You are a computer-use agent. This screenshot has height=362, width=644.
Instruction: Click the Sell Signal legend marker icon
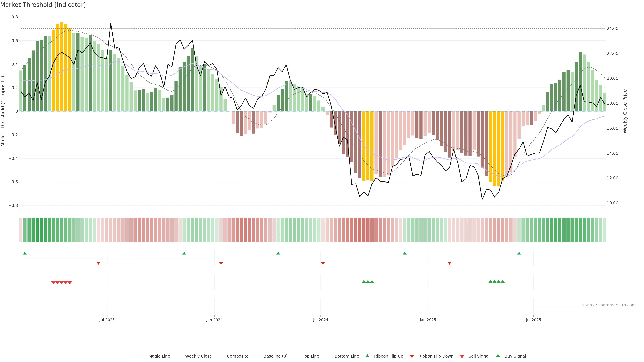(x=462, y=356)
